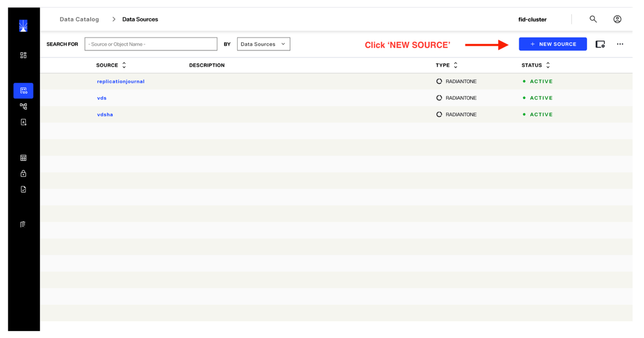Image resolution: width=644 pixels, height=338 pixels.
Task: Click the DESCRIPTION column header
Action: (207, 65)
